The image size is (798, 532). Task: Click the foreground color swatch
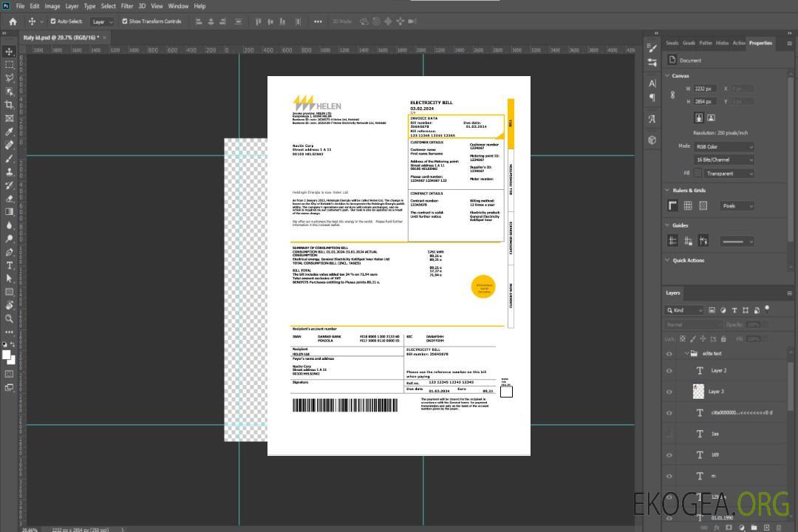click(x=6, y=355)
